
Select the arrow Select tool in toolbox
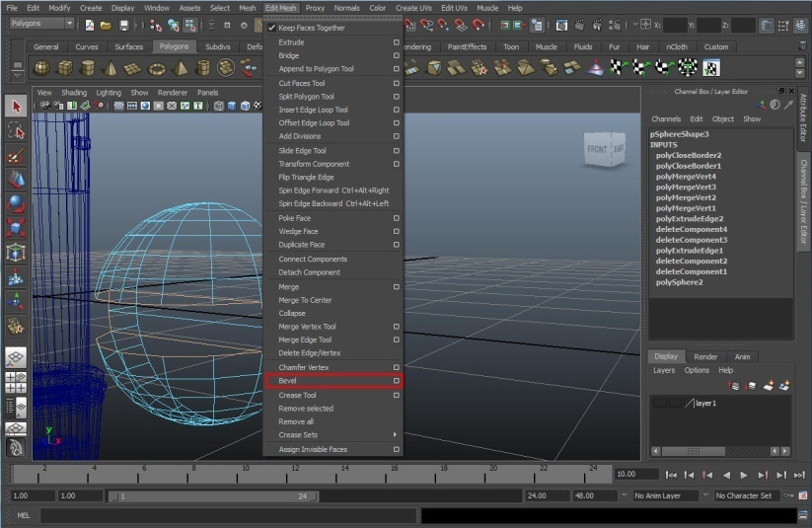[x=15, y=106]
